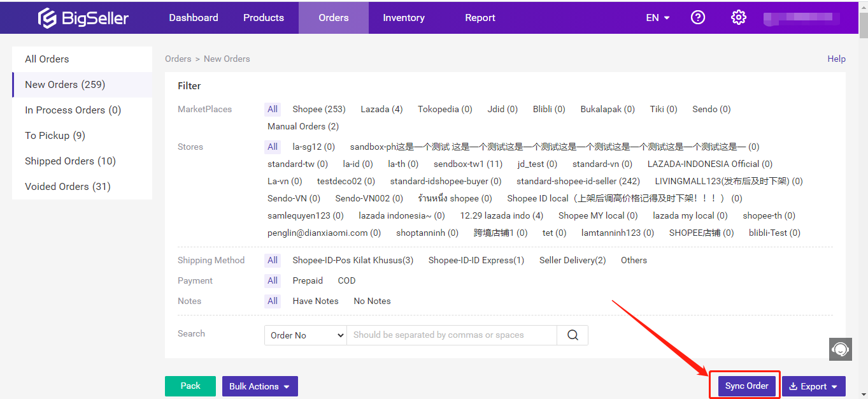Click the Pack button
Viewport: 868px width, 399px height.
190,386
